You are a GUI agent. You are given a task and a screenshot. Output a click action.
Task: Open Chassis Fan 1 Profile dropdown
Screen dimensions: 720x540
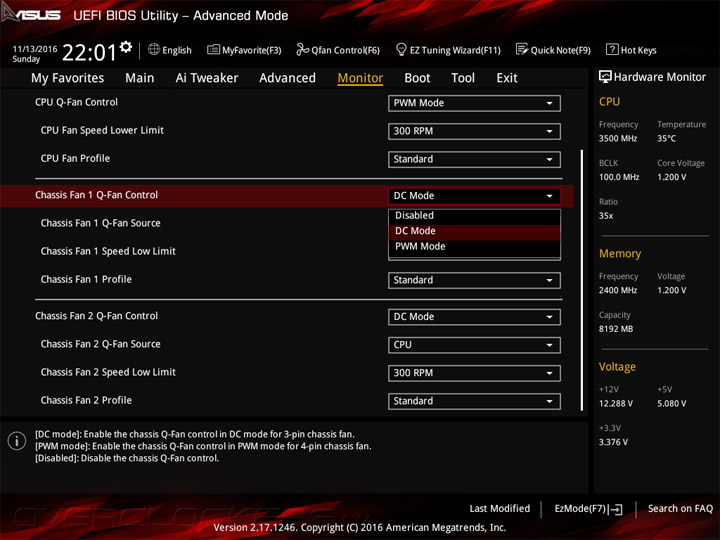474,280
